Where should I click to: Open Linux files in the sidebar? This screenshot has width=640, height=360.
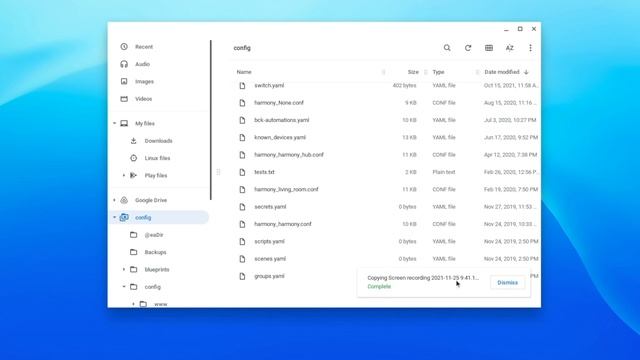click(159, 158)
